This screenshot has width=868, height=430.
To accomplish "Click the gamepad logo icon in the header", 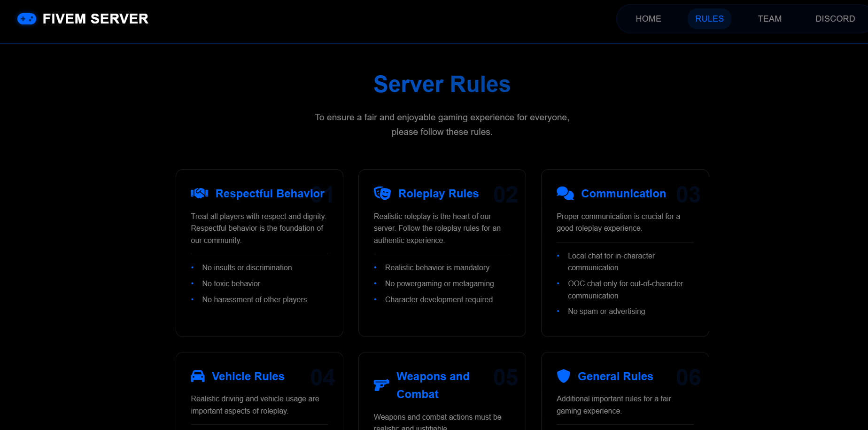I will [27, 19].
